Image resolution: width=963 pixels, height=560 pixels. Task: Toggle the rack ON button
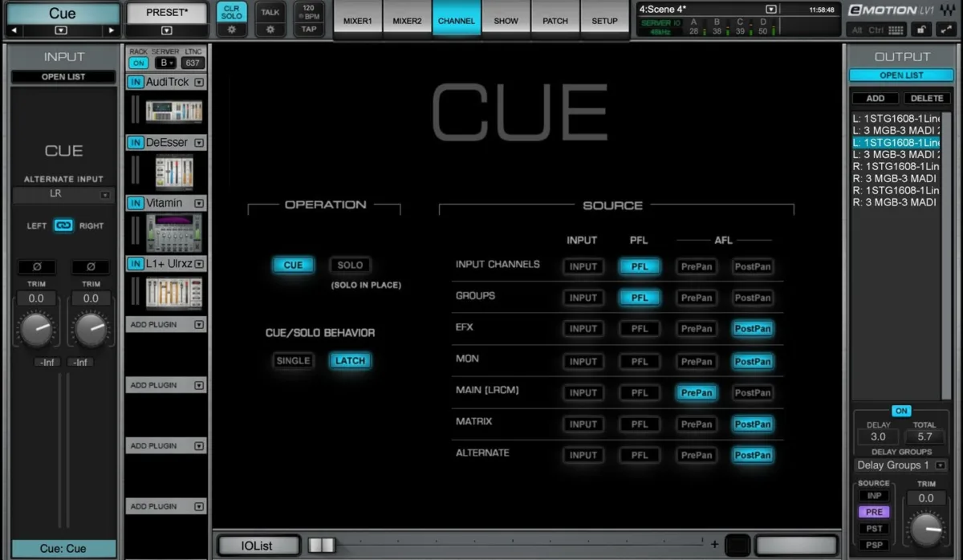(x=138, y=63)
